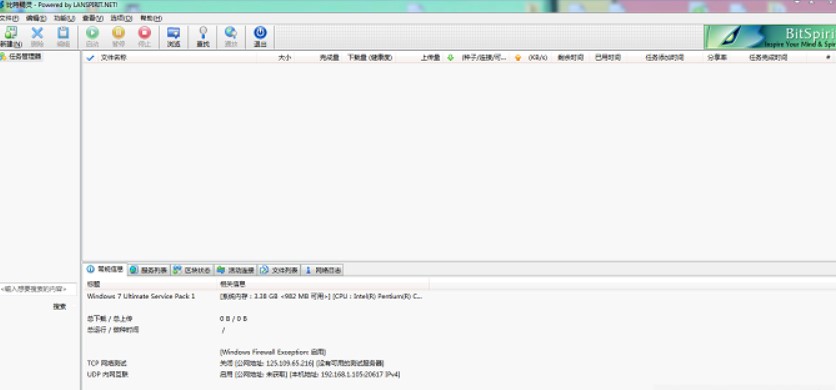Open the 功能(U) Functions menu
836x390 pixels.
[x=65, y=18]
